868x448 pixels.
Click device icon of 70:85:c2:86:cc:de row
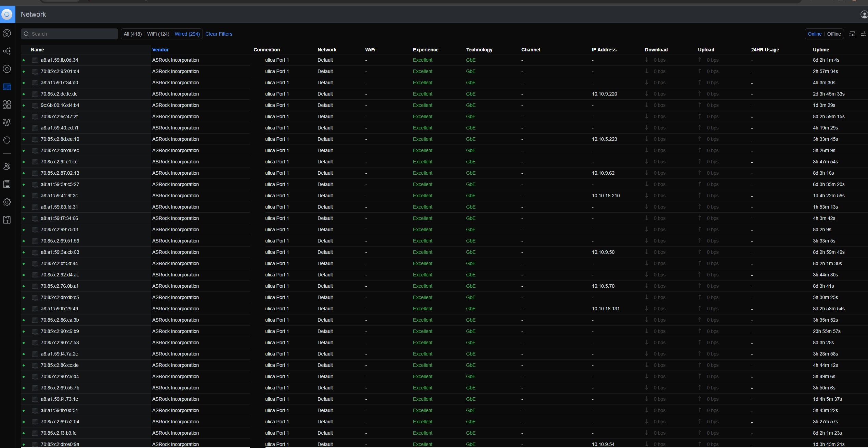point(35,365)
